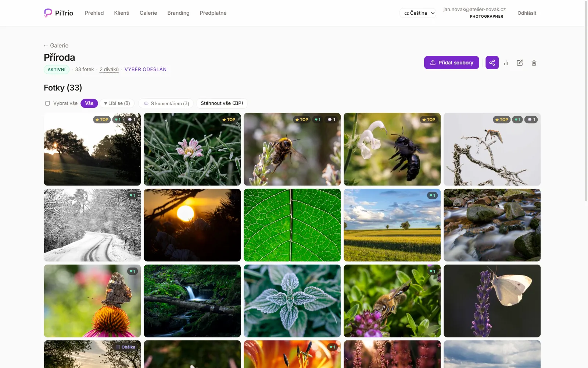This screenshot has width=588, height=368.
Task: Click the 2 diváků link
Action: pos(109,69)
